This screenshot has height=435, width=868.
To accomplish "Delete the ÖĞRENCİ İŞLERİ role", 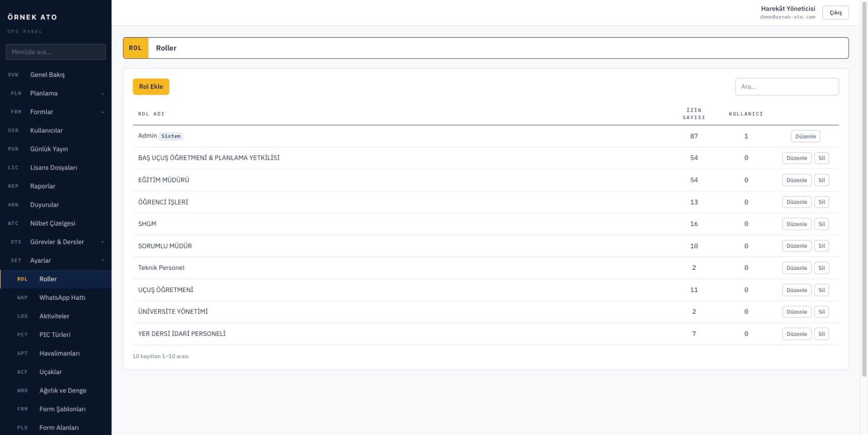I will (x=821, y=202).
